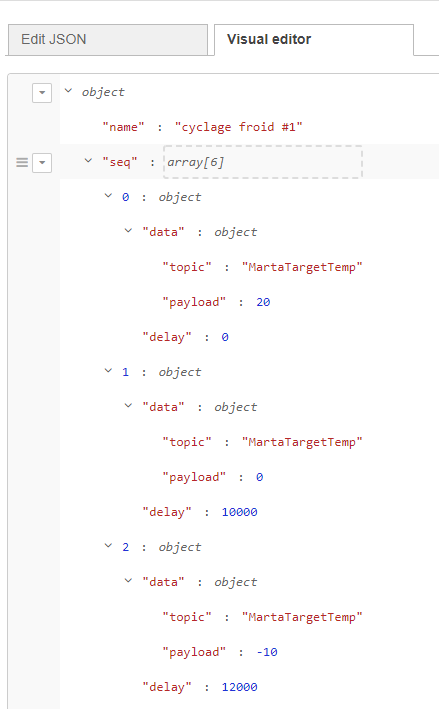The image size is (439, 709).
Task: Select the "seq" key label
Action: (x=120, y=162)
